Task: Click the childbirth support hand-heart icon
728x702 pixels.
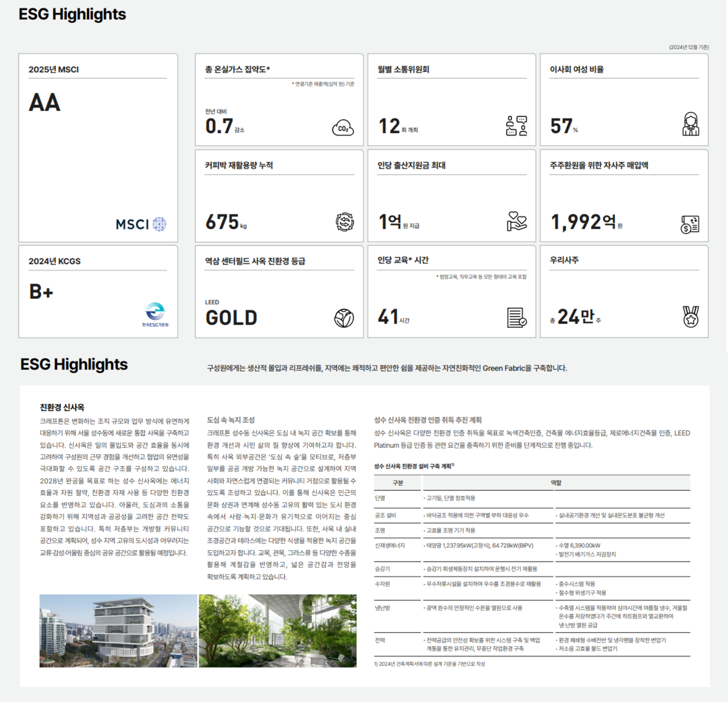Action: [516, 221]
